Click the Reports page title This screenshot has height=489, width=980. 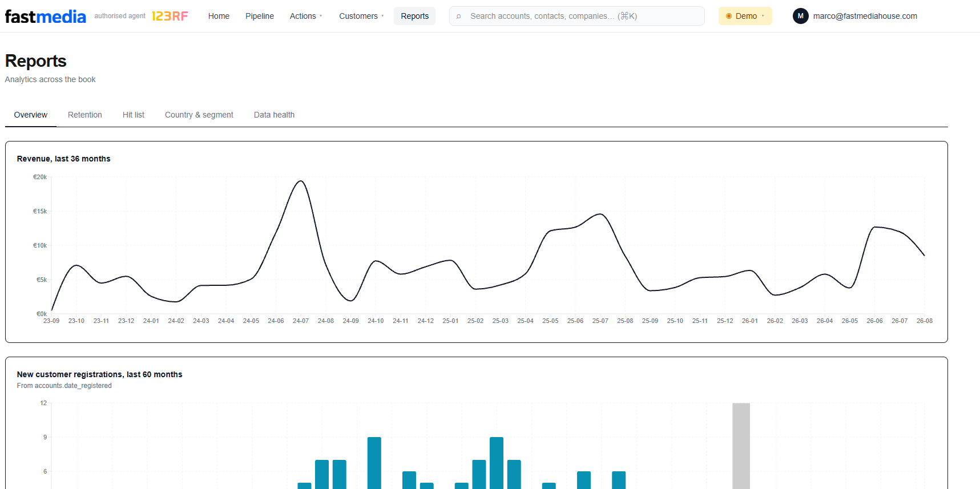[36, 61]
